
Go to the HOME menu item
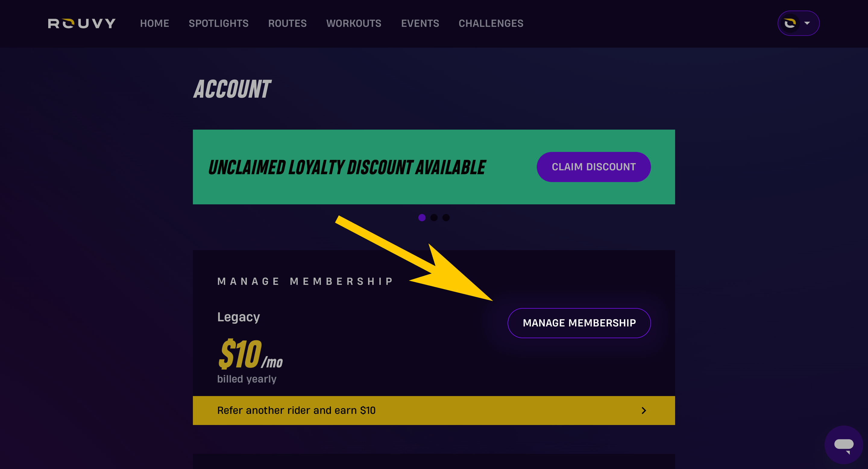coord(155,23)
